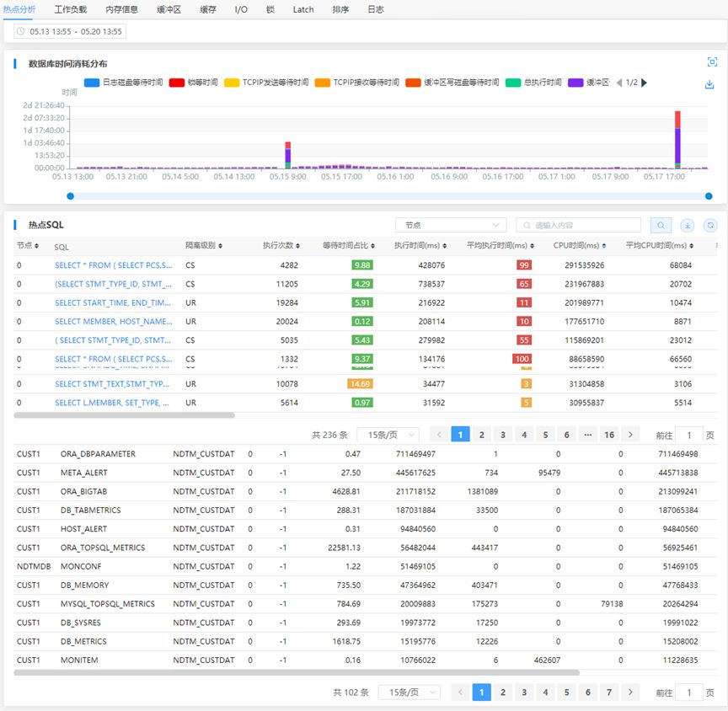This screenshot has width=728, height=711.
Task: Toggle 日志磁盘等待时间 legend series
Action: click(x=124, y=83)
